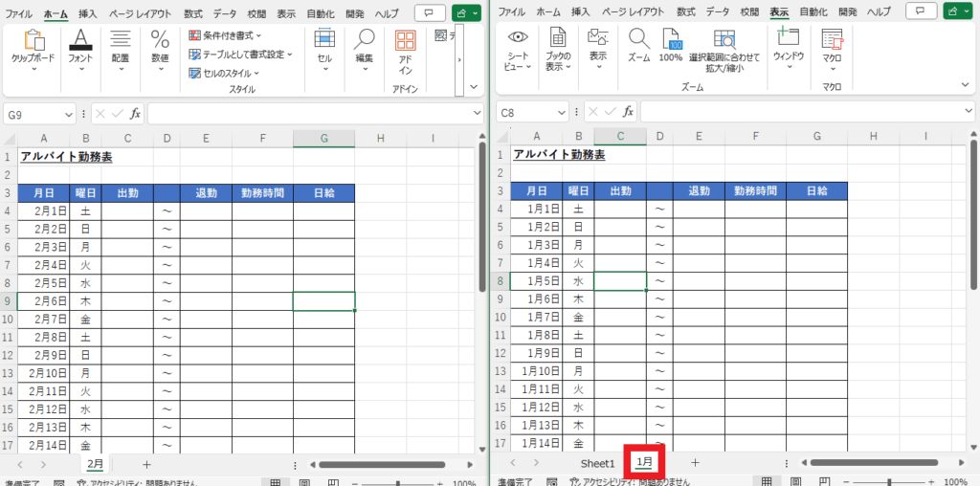The image size is (980, 486).
Task: Select cell 2月6日 in left window
Action: pyautogui.click(x=43, y=301)
